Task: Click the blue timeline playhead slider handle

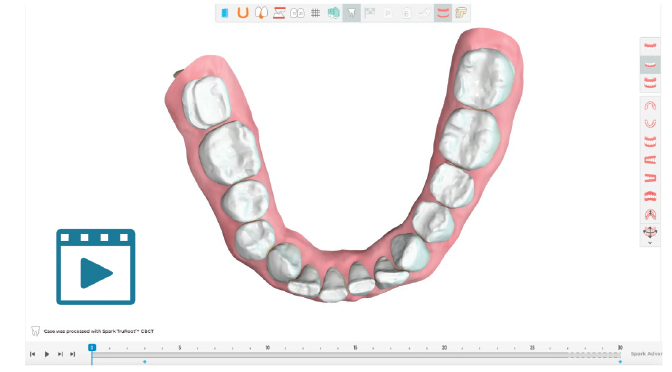Action: 92,348
